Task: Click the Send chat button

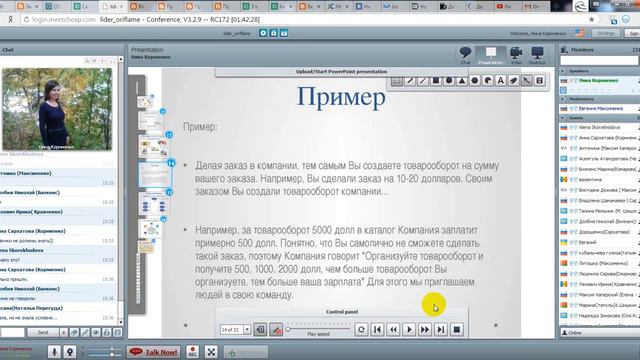Action: [x=43, y=333]
